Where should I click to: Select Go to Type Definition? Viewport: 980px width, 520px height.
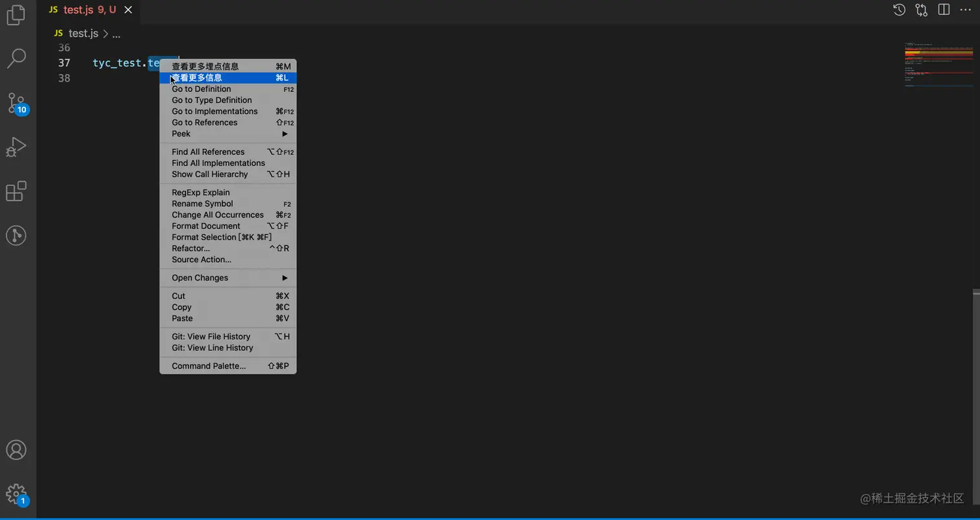point(228,100)
